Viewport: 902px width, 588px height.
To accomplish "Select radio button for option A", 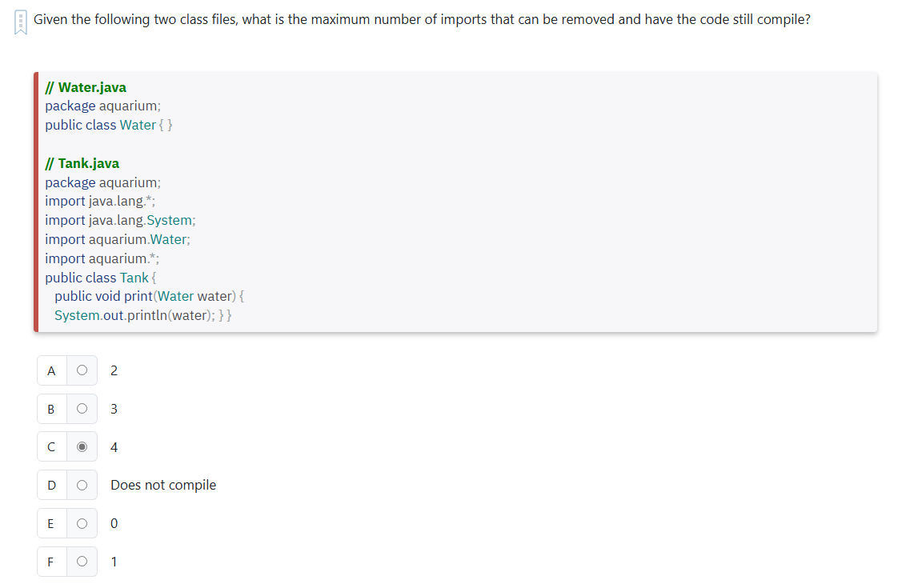I will (x=81, y=370).
